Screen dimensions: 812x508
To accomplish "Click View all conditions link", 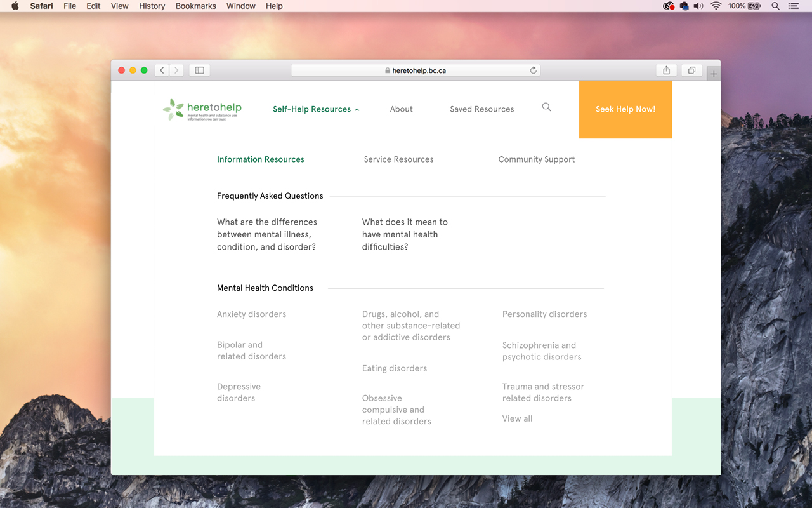I will pyautogui.click(x=517, y=418).
